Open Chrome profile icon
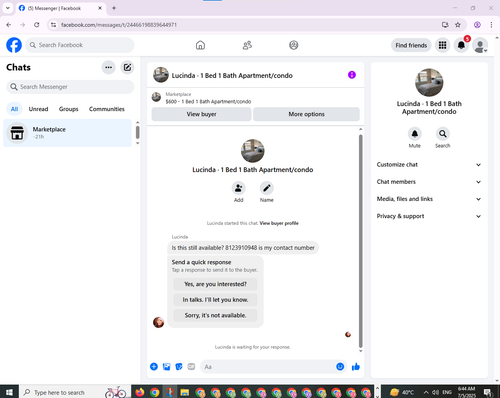500x398 pixels. (477, 25)
